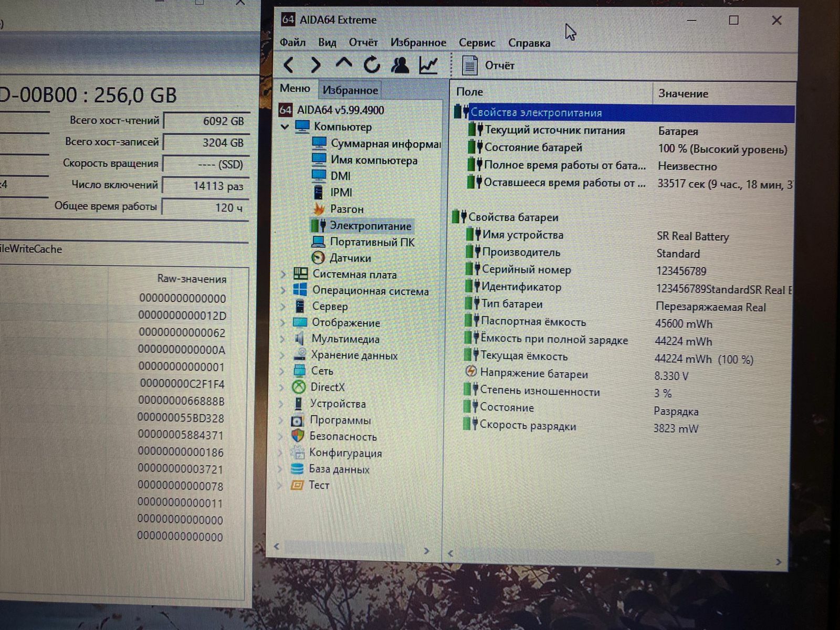840x630 pixels.
Task: Open the Файл menu
Action: [292, 43]
